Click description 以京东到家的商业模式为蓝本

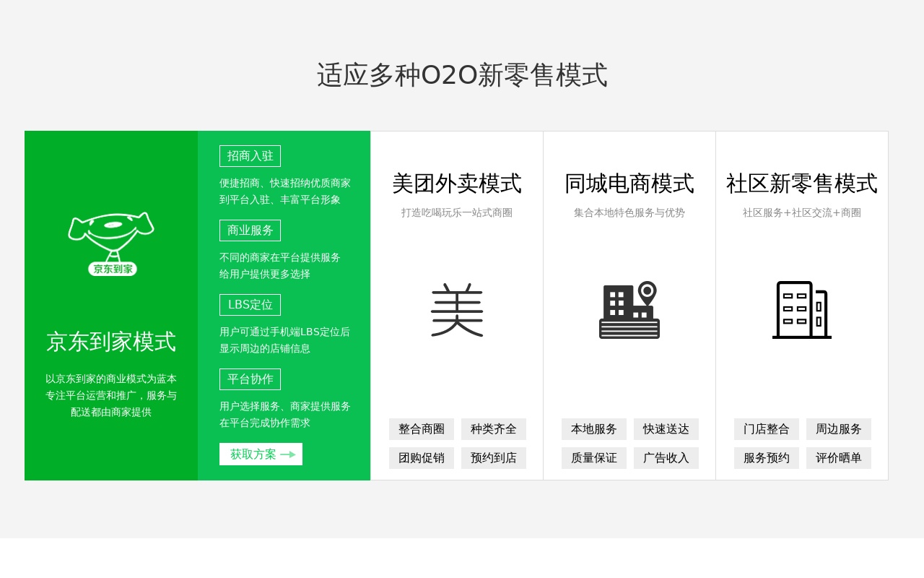[x=111, y=379]
